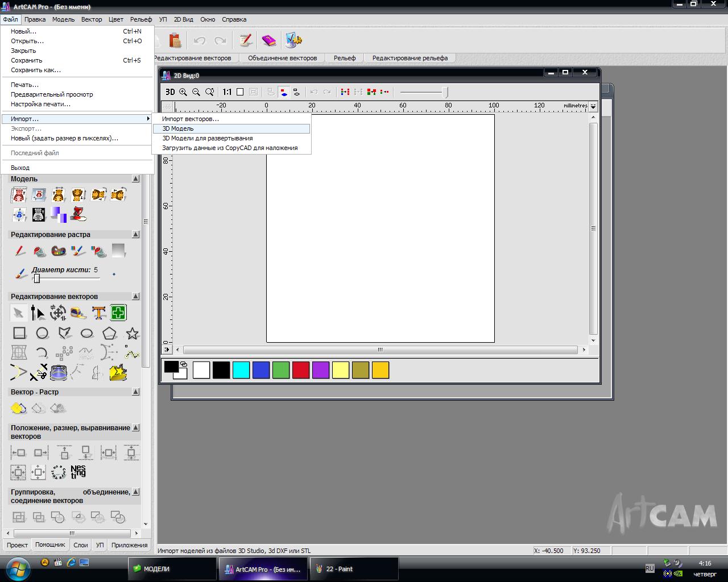Select the Create Vector Text tool
This screenshot has height=582, width=728.
(99, 313)
